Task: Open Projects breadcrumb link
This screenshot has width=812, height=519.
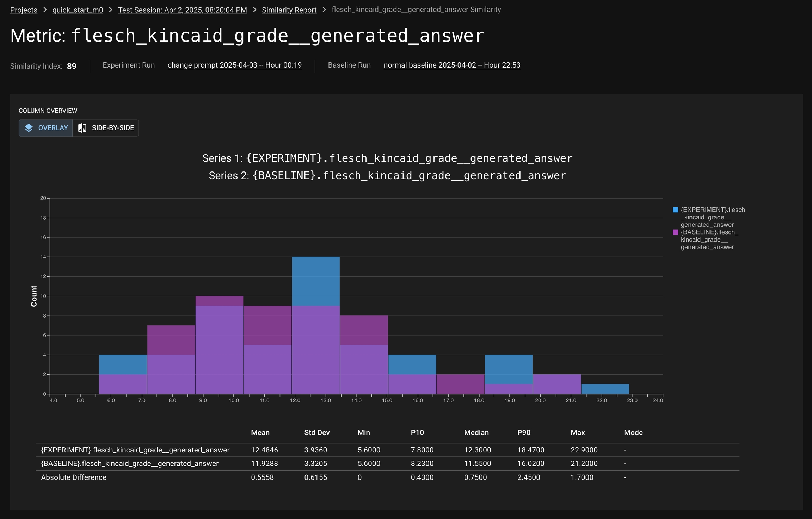Action: pos(24,10)
